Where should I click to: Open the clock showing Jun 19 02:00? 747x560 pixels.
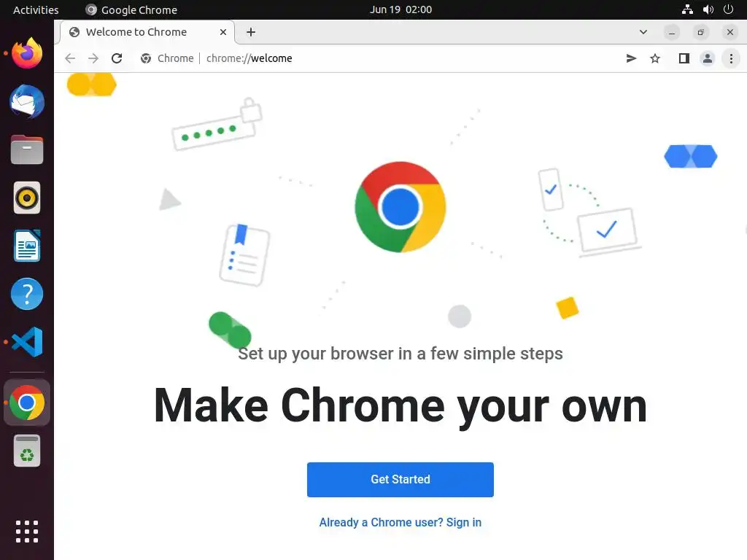(400, 9)
